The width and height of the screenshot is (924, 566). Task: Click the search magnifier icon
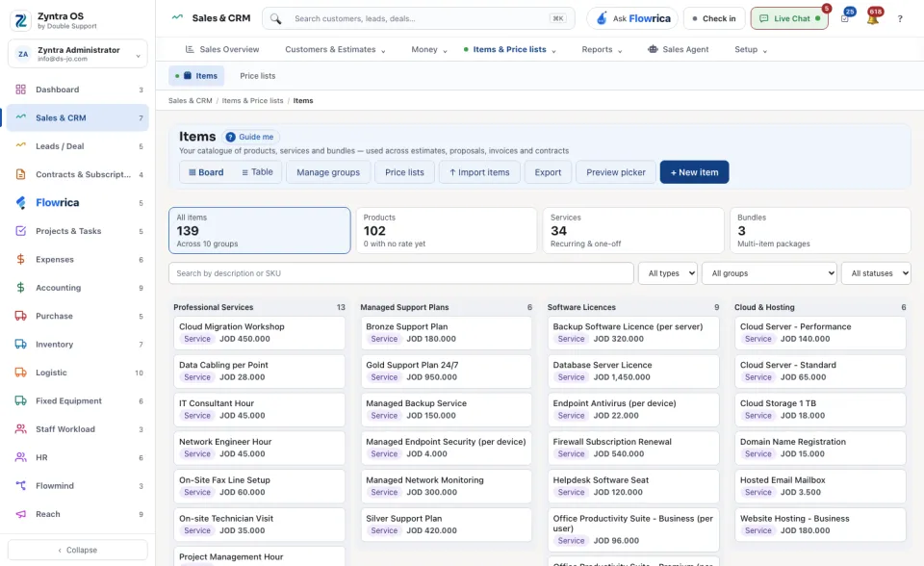pos(276,19)
